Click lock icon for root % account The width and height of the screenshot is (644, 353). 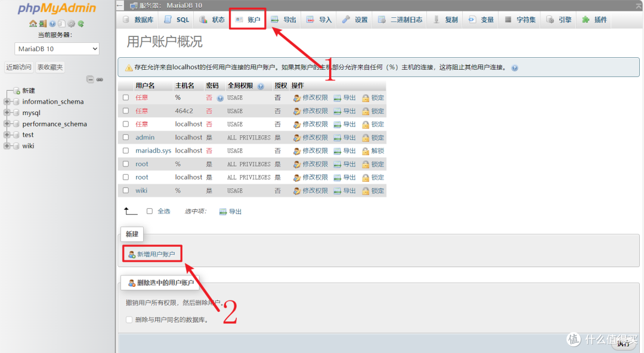366,165
